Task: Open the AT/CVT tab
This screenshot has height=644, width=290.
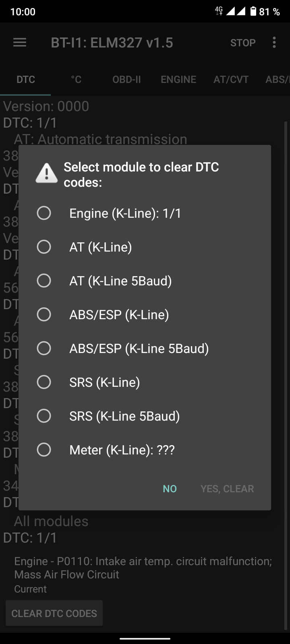Action: [231, 79]
